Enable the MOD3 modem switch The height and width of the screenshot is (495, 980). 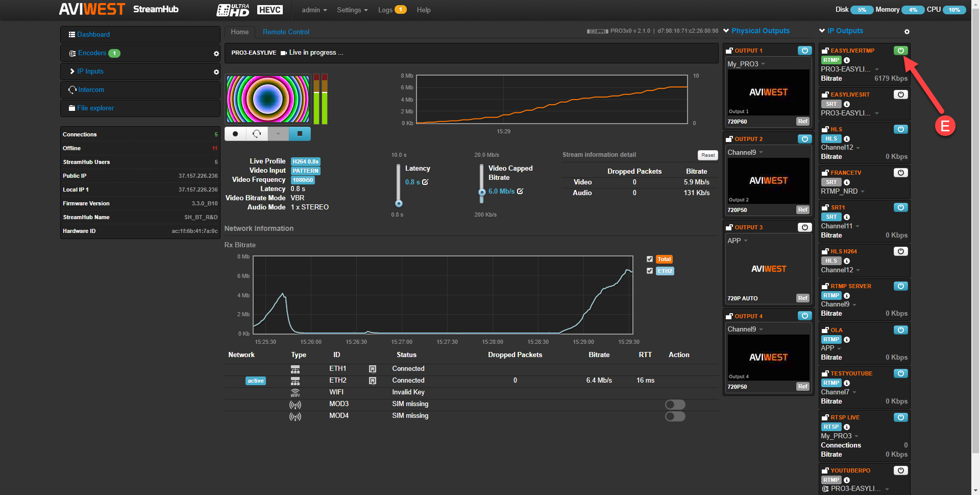[675, 405]
